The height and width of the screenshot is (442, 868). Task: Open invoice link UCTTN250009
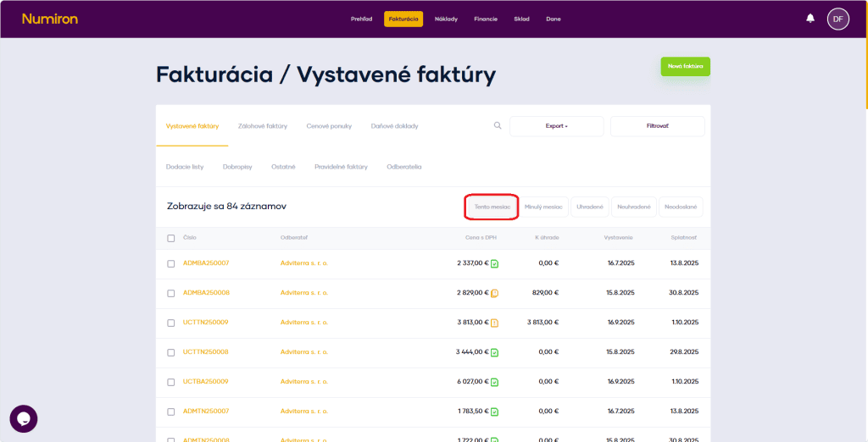coord(205,322)
